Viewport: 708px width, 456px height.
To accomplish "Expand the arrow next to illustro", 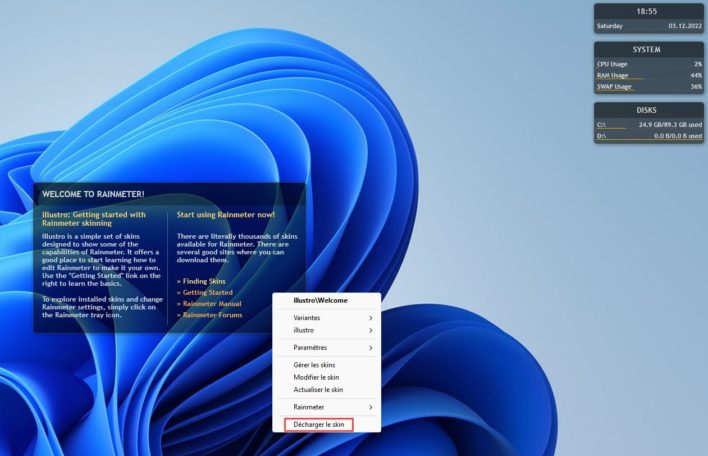I will (x=370, y=331).
